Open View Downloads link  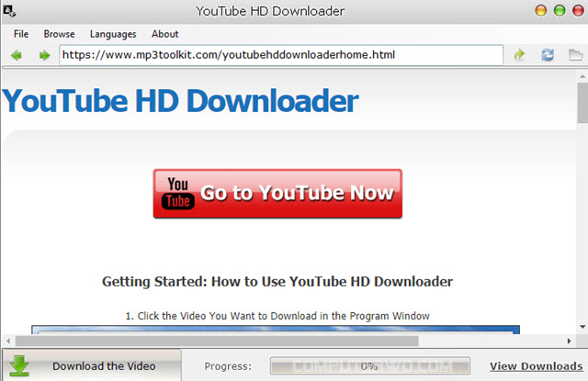click(537, 366)
